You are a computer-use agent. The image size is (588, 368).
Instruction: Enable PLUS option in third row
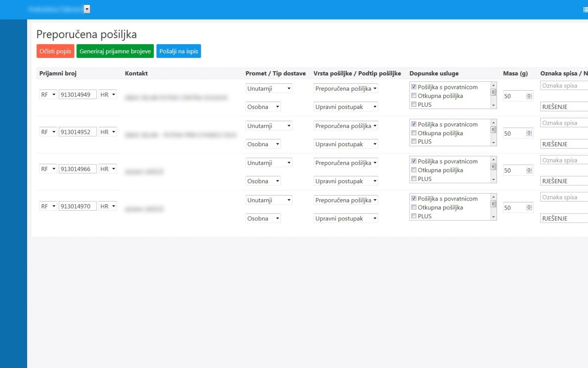tap(414, 179)
